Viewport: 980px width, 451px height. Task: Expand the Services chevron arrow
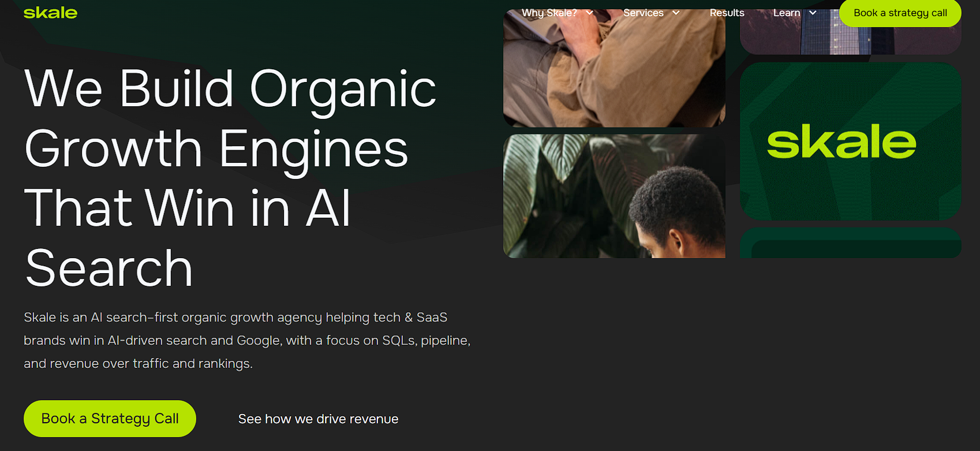tap(676, 13)
